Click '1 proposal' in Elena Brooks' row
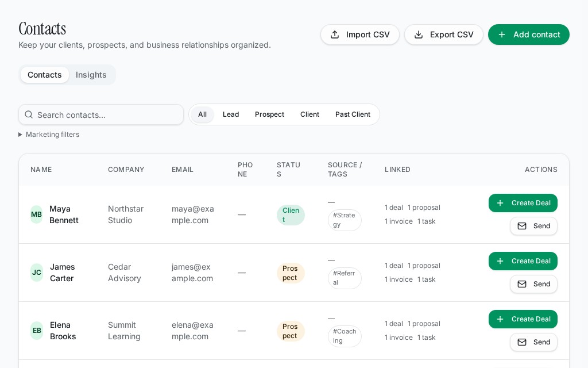The image size is (588, 368). [424, 324]
